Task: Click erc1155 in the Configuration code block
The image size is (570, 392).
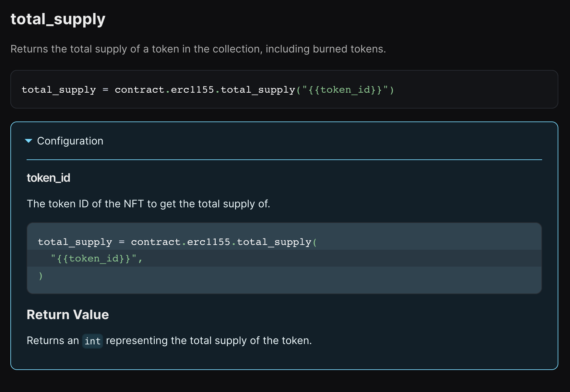Action: [208, 242]
